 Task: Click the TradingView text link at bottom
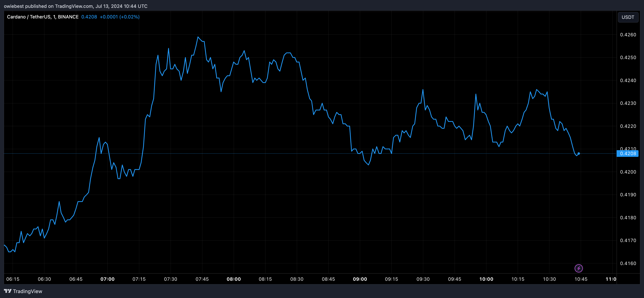pyautogui.click(x=27, y=291)
